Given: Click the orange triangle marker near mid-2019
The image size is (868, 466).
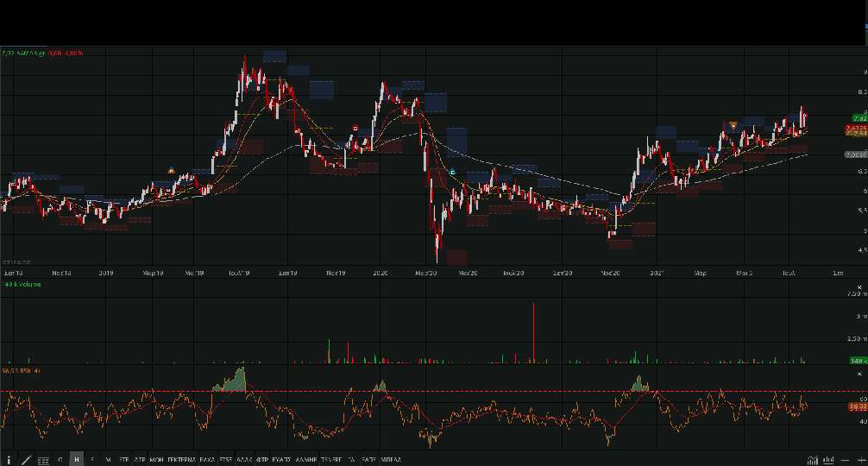Looking at the screenshot, I should pyautogui.click(x=171, y=170).
